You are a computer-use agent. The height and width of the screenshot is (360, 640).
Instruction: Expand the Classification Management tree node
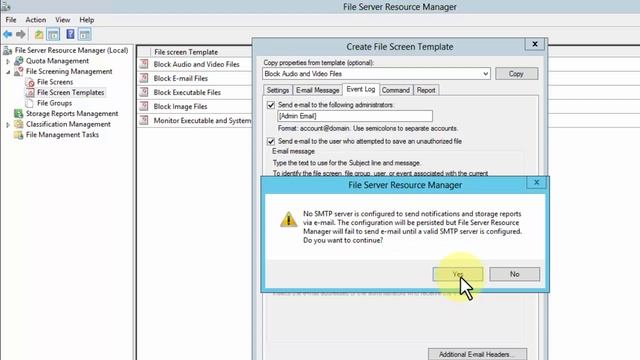click(8, 124)
